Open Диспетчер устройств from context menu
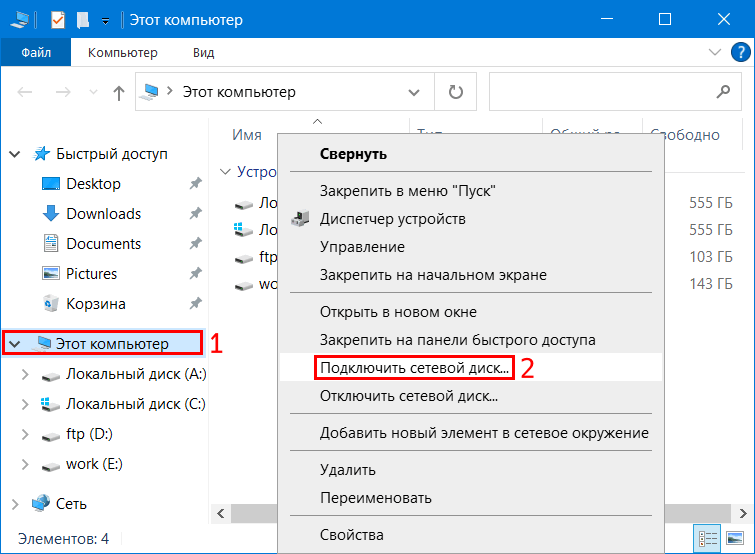 point(392,218)
